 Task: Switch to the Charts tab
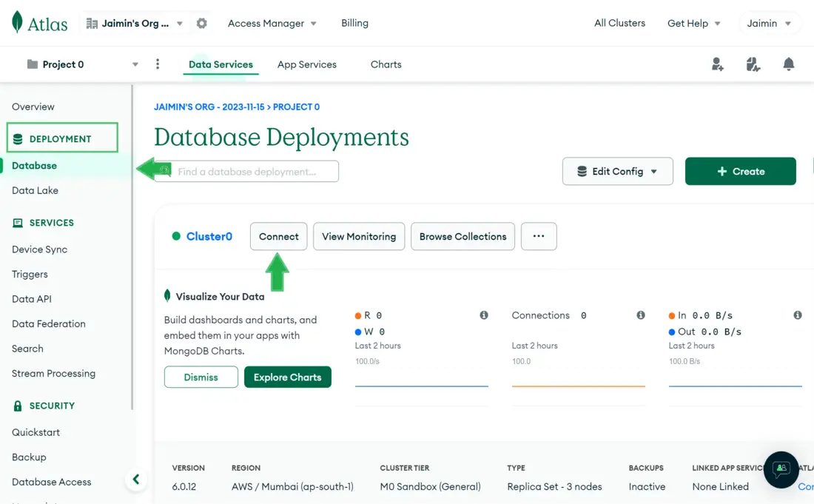(386, 64)
